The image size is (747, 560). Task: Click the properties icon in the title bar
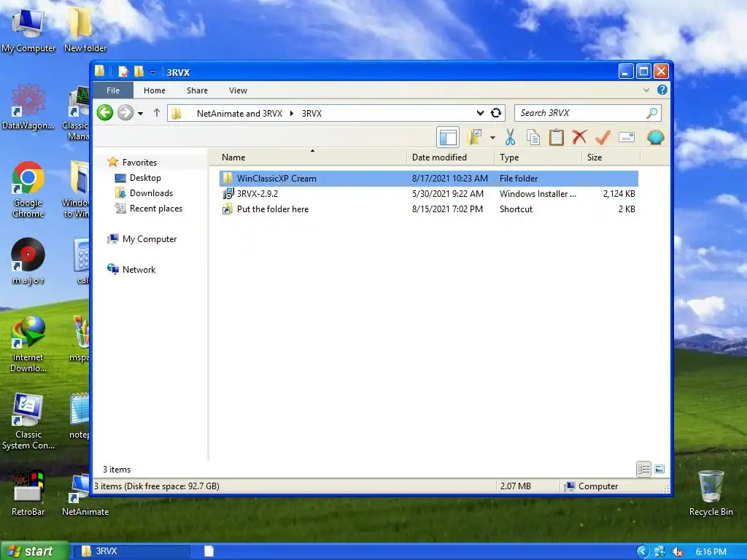pyautogui.click(x=123, y=72)
